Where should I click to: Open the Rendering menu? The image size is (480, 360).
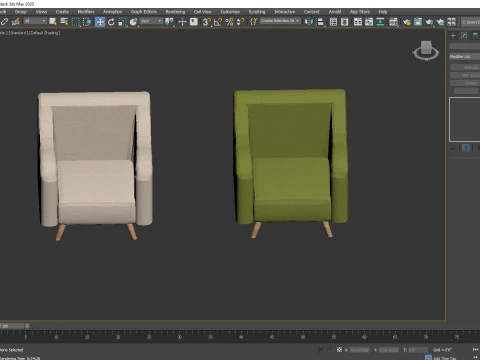(x=175, y=12)
